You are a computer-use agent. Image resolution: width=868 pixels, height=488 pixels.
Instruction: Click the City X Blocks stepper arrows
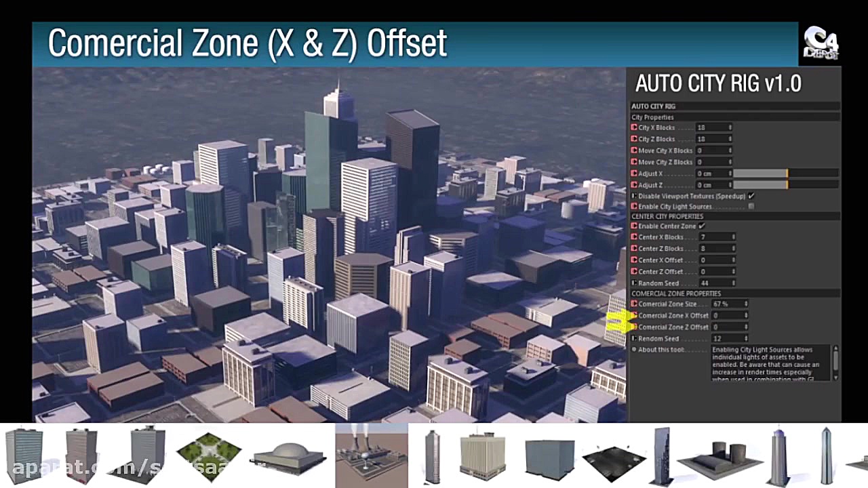730,127
